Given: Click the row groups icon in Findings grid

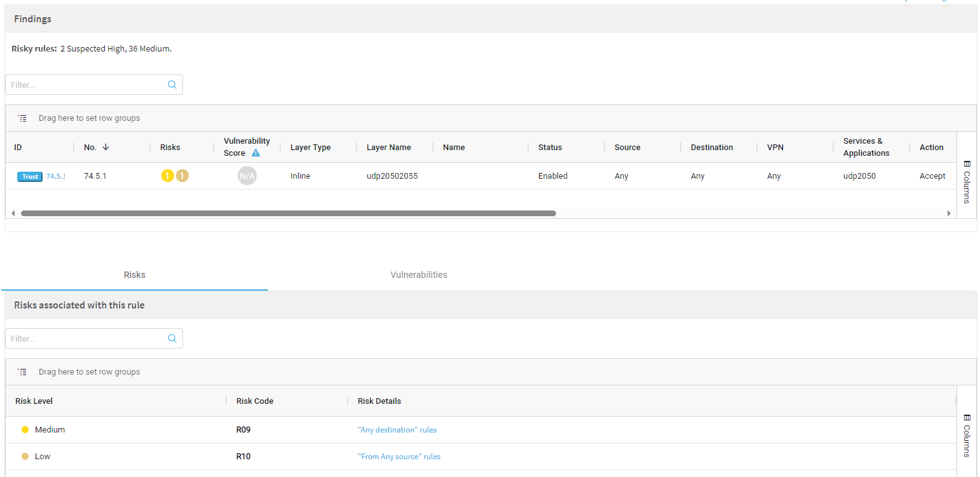Looking at the screenshot, I should click(x=22, y=118).
